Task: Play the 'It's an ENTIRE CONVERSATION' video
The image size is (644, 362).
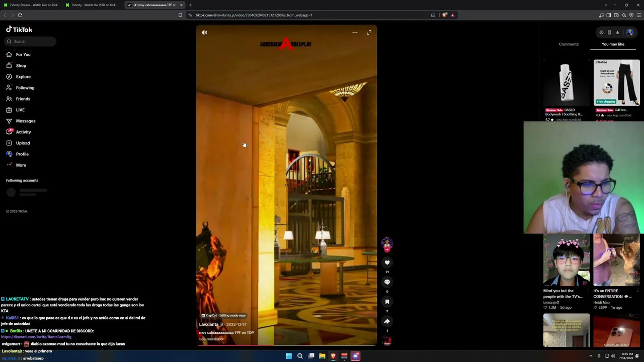Action: click(617, 260)
